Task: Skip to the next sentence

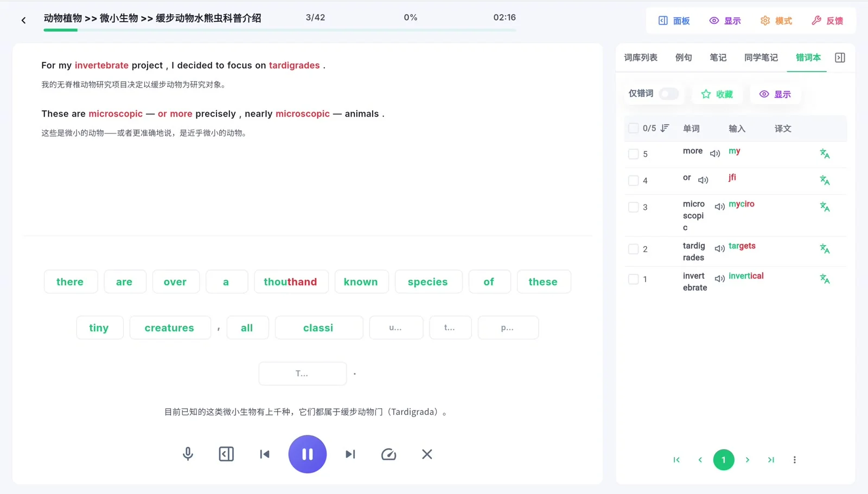Action: (x=350, y=454)
